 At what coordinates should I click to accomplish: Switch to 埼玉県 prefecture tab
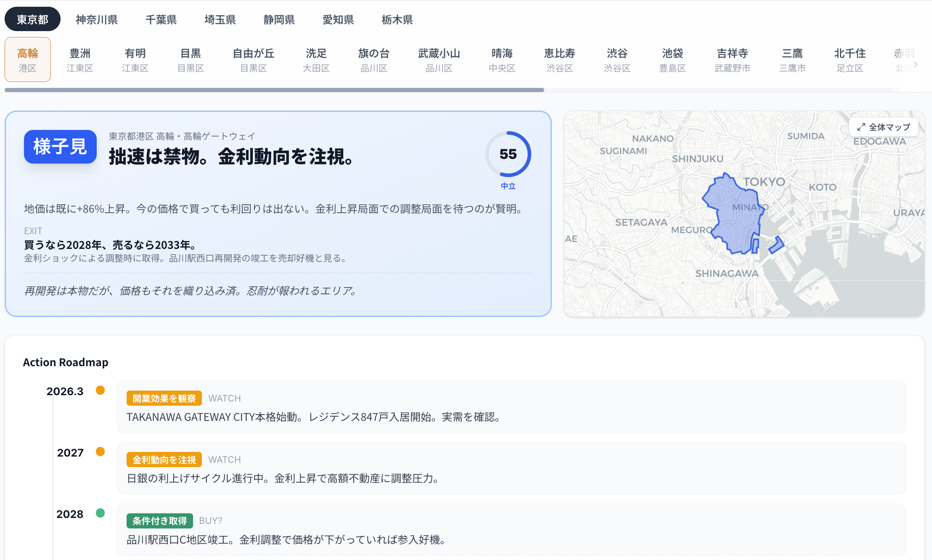click(220, 20)
